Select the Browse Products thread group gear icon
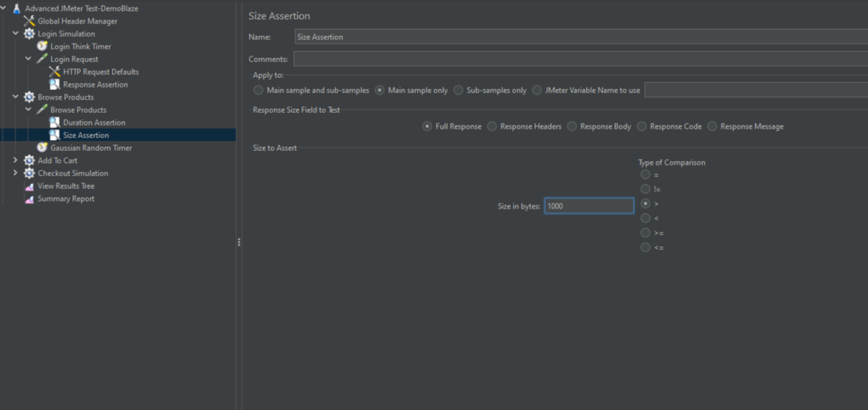868x410 pixels. pos(29,97)
